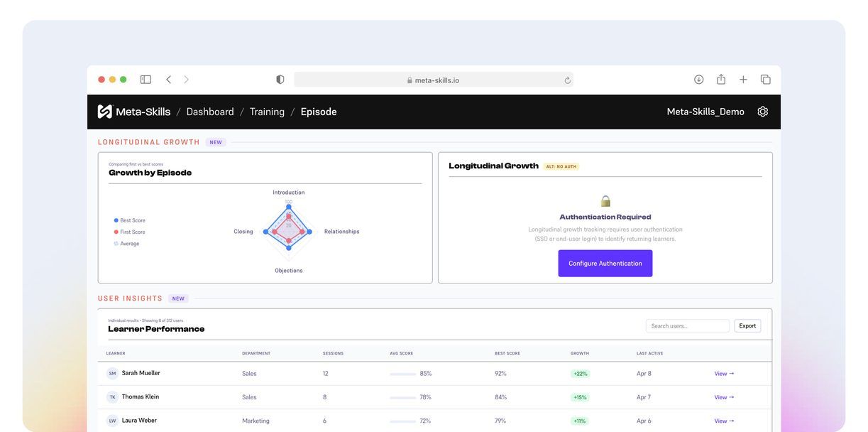Click the meta-skills.io address bar
This screenshot has height=432, width=868.
(434, 80)
